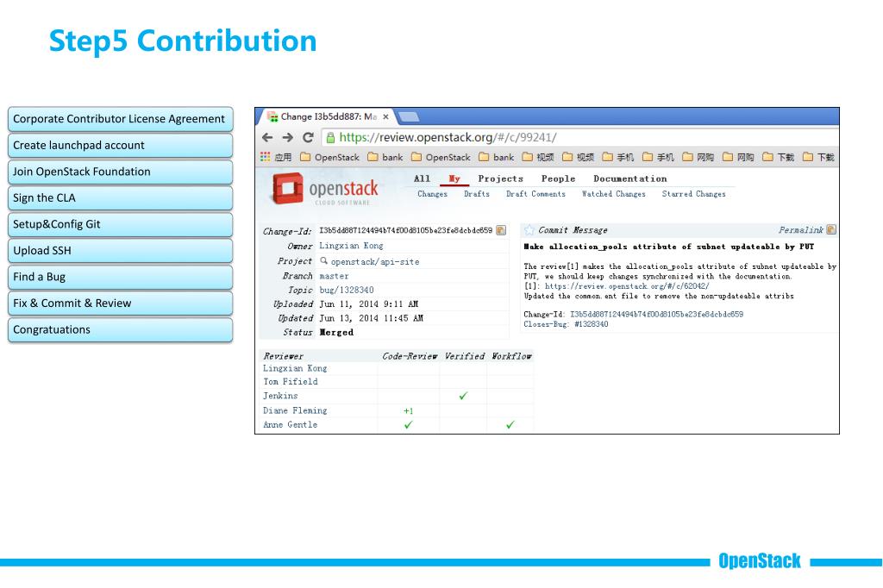This screenshot has width=883, height=588.
Task: Click Corporate Contributor License Agreement step
Action: point(121,119)
